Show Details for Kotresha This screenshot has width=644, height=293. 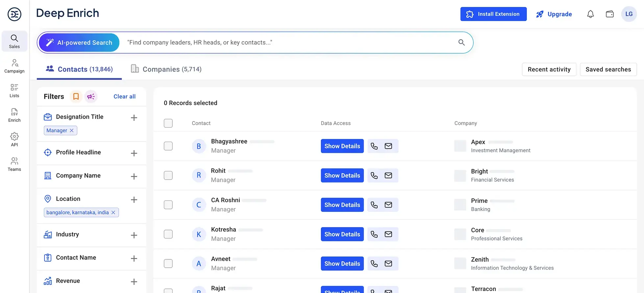tap(342, 234)
